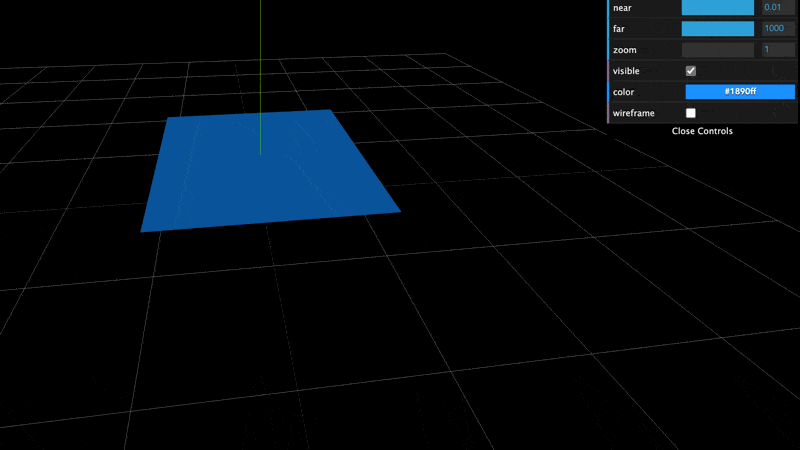Click the Close Controls button

[702, 131]
